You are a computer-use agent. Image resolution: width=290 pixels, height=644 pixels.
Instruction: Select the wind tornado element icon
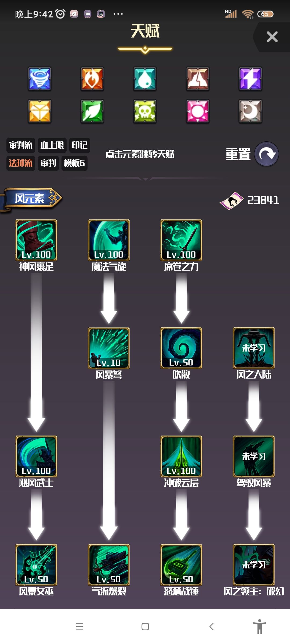tap(39, 79)
